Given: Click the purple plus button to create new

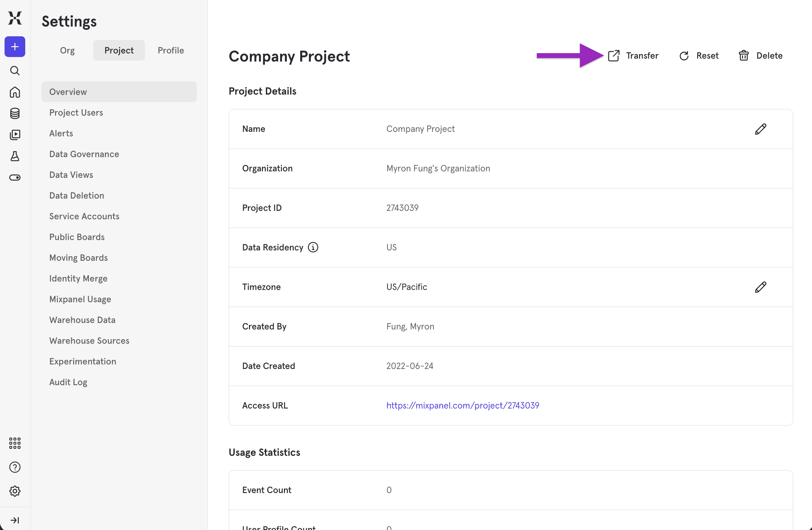Looking at the screenshot, I should pyautogui.click(x=15, y=47).
